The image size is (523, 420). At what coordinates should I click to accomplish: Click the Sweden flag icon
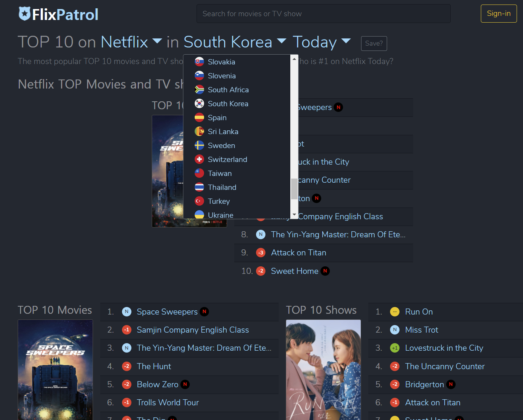click(x=199, y=145)
